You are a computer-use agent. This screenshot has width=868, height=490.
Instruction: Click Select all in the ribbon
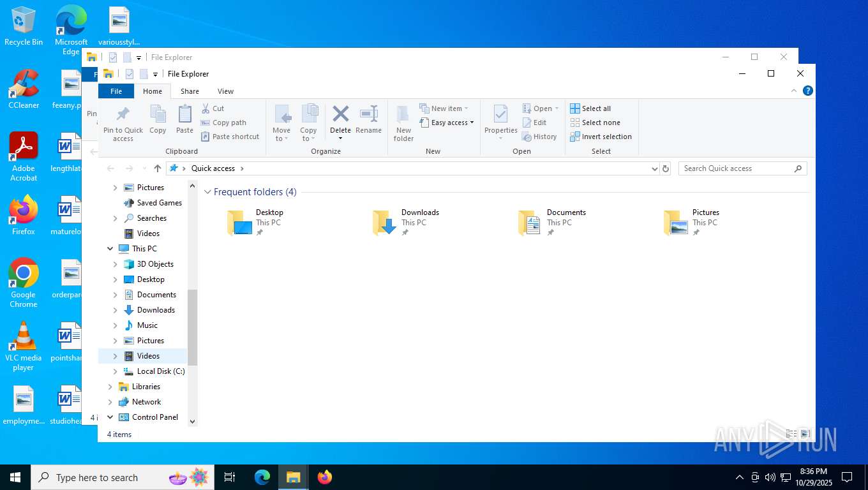click(590, 108)
